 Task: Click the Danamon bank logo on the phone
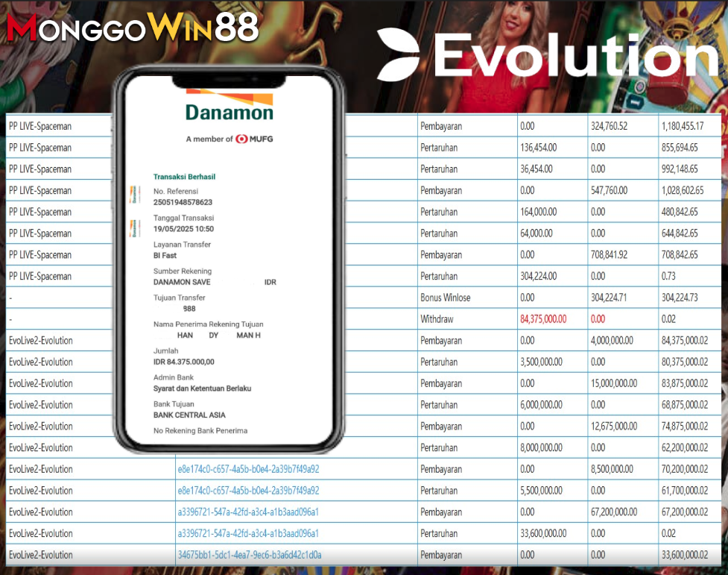click(230, 105)
